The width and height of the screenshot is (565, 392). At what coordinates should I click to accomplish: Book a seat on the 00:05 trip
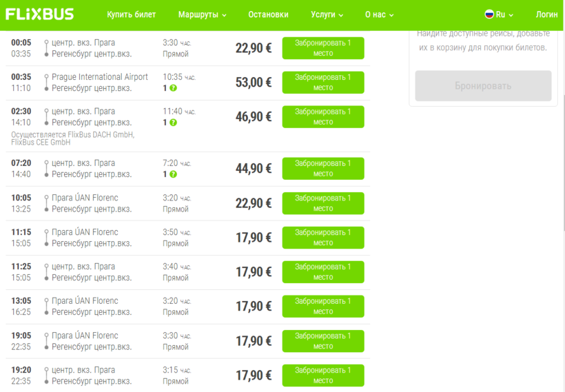click(322, 48)
